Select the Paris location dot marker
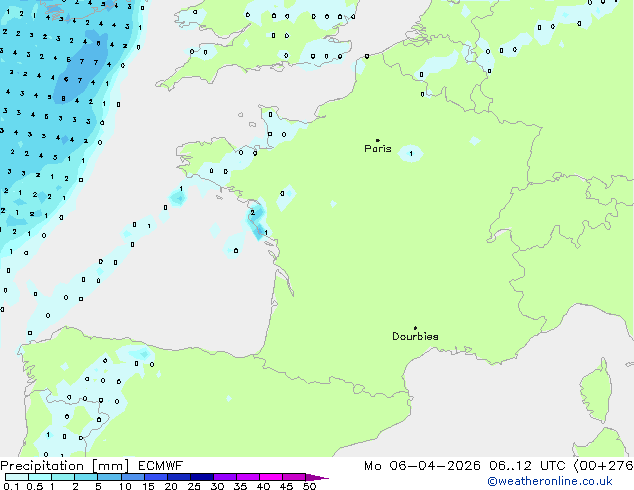The height and width of the screenshot is (490, 634). tap(378, 140)
